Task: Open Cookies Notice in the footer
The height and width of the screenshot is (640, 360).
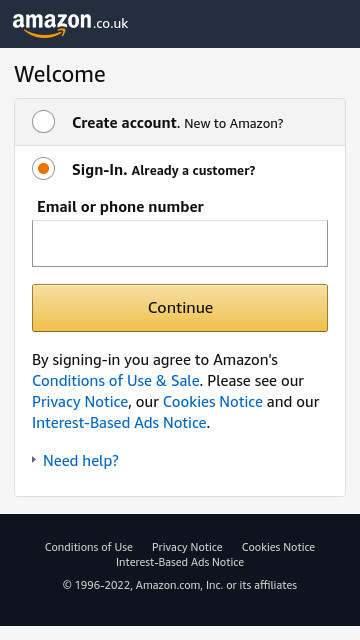Action: click(x=278, y=547)
